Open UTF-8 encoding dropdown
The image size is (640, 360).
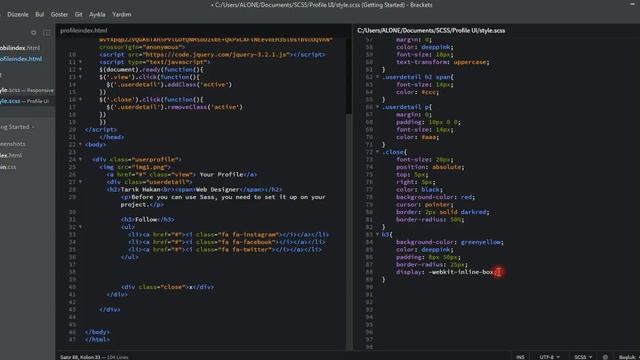549,357
